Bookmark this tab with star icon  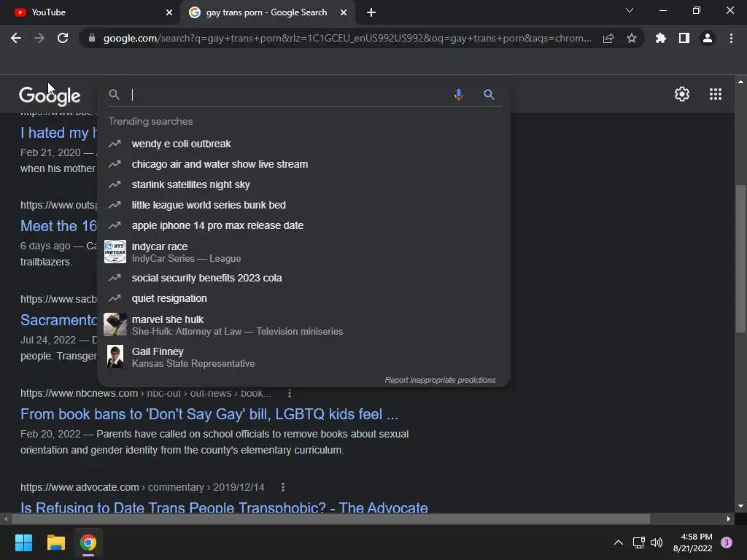pos(632,38)
